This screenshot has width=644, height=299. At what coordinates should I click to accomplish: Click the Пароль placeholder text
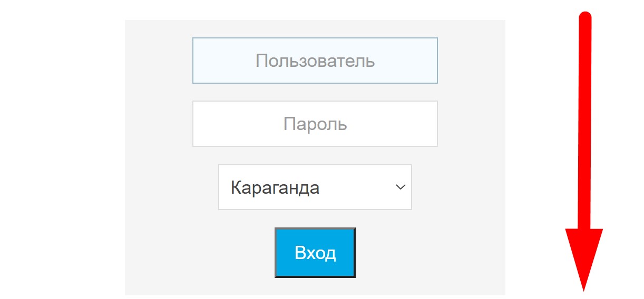[315, 125]
